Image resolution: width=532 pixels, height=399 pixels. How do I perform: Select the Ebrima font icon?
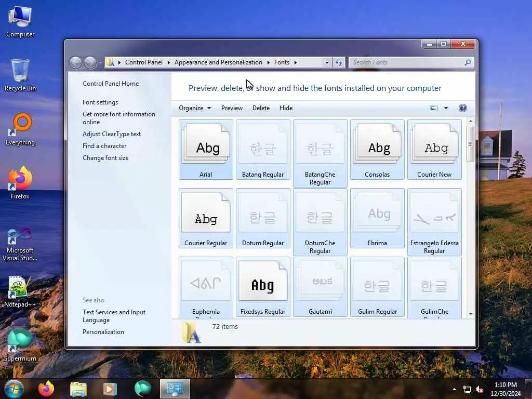click(x=377, y=218)
